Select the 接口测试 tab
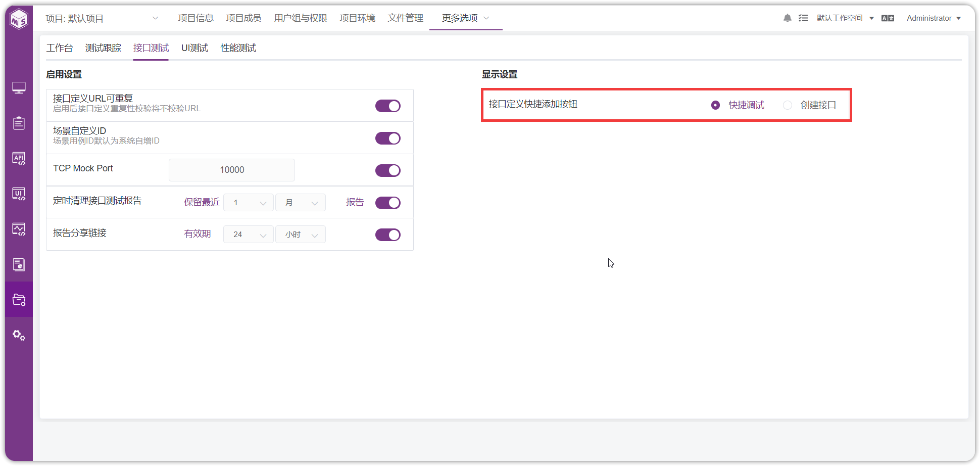Image resolution: width=980 pixels, height=466 pixels. click(151, 48)
